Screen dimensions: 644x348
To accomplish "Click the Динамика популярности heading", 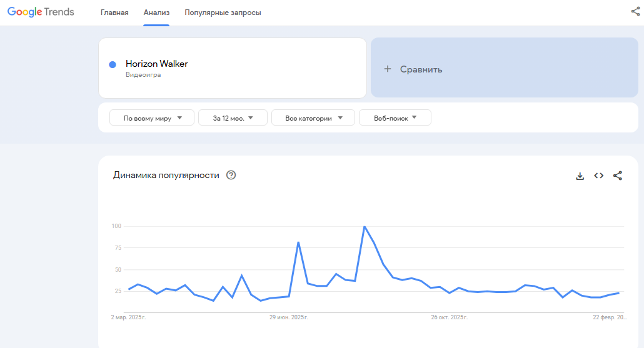I will (x=166, y=175).
